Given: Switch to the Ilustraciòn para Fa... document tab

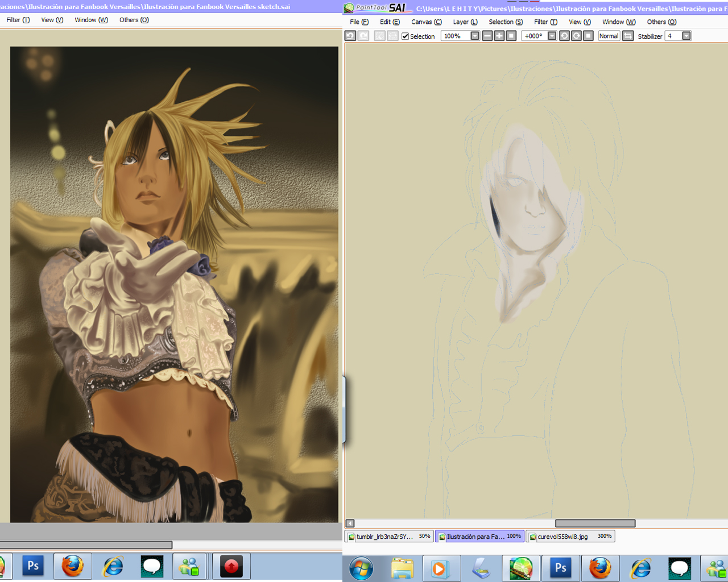Looking at the screenshot, I should point(479,537).
